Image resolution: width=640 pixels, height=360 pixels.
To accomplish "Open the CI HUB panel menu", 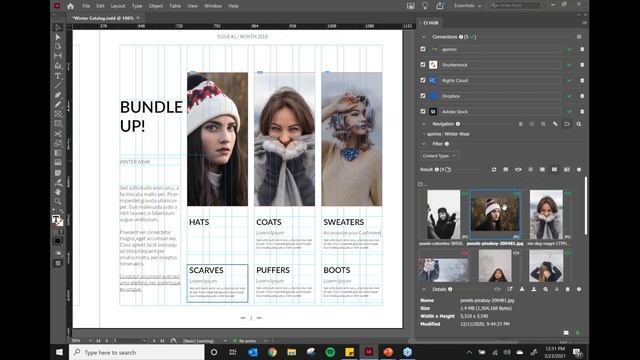I will (584, 23).
